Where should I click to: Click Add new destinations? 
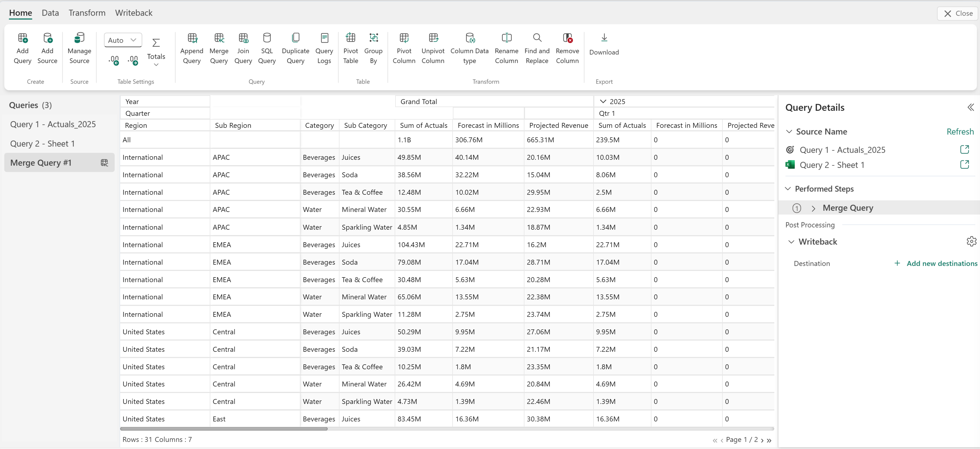(941, 263)
